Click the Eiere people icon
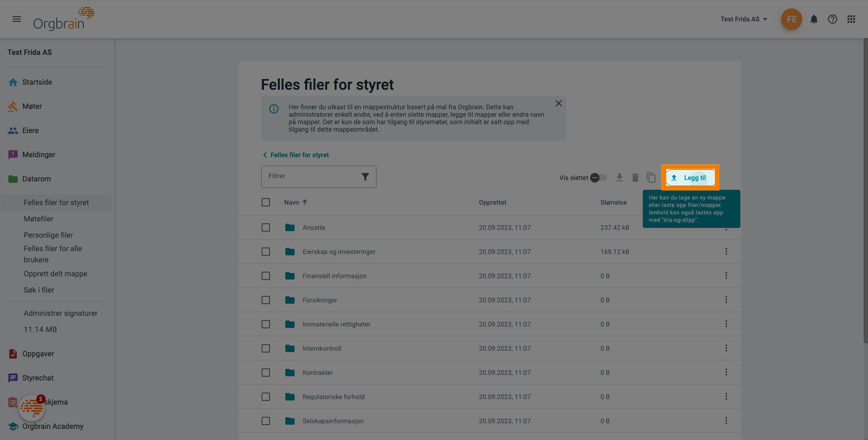 click(13, 131)
